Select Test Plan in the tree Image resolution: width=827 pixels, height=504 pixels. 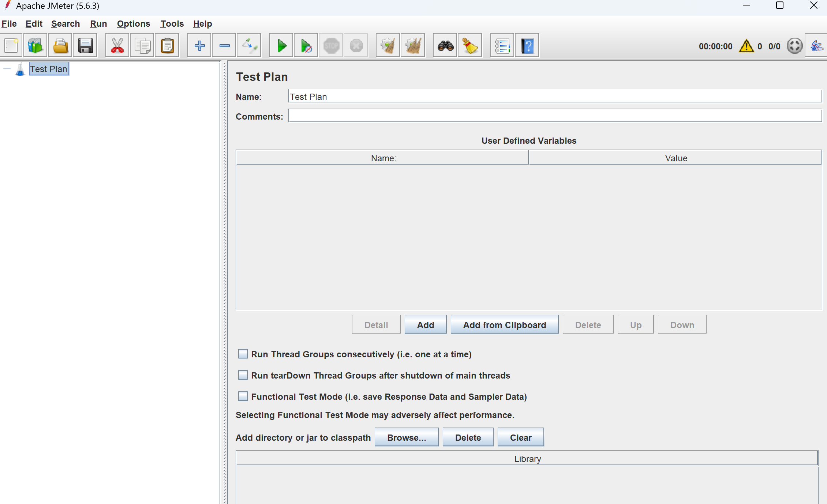(x=49, y=69)
